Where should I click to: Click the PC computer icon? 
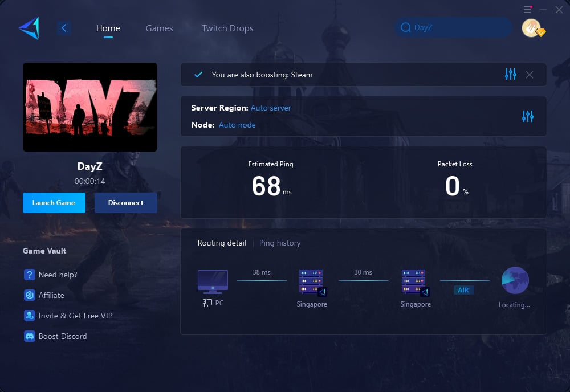tap(213, 282)
